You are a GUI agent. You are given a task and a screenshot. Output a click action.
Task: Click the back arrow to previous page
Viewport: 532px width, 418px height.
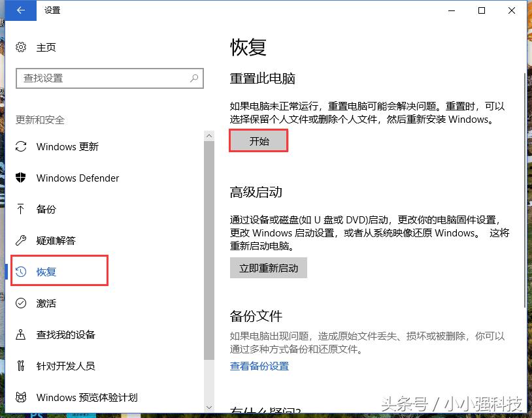[20, 10]
